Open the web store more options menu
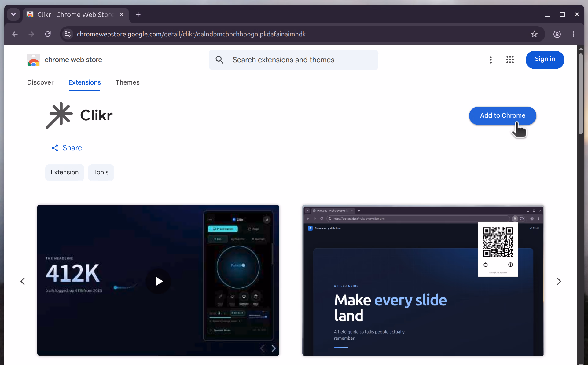 (x=491, y=60)
